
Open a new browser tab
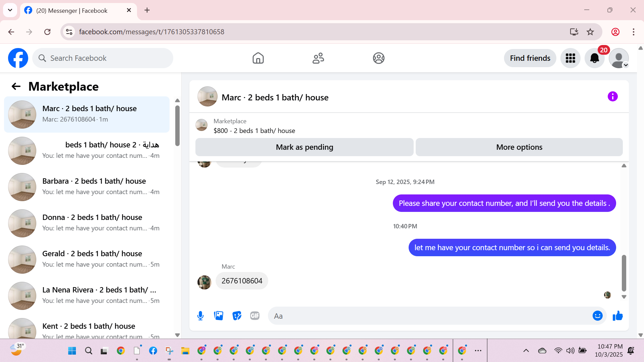point(147,10)
